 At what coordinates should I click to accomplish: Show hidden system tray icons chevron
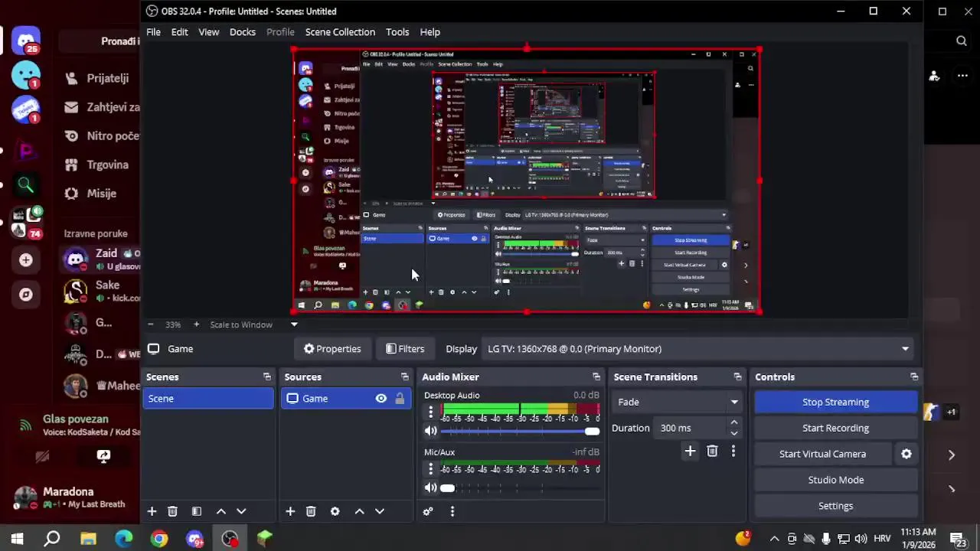pos(774,539)
